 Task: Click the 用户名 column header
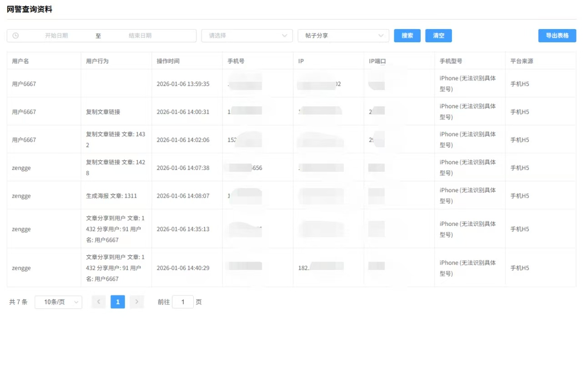pyautogui.click(x=20, y=61)
